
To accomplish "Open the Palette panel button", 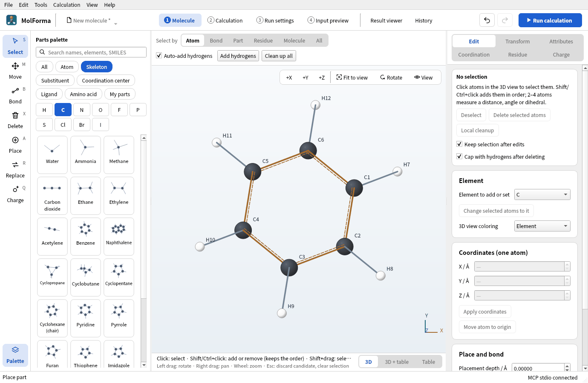I will 15,355.
